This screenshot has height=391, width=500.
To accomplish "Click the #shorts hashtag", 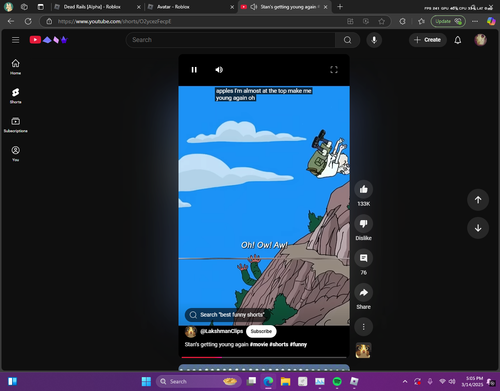I will click(x=279, y=344).
